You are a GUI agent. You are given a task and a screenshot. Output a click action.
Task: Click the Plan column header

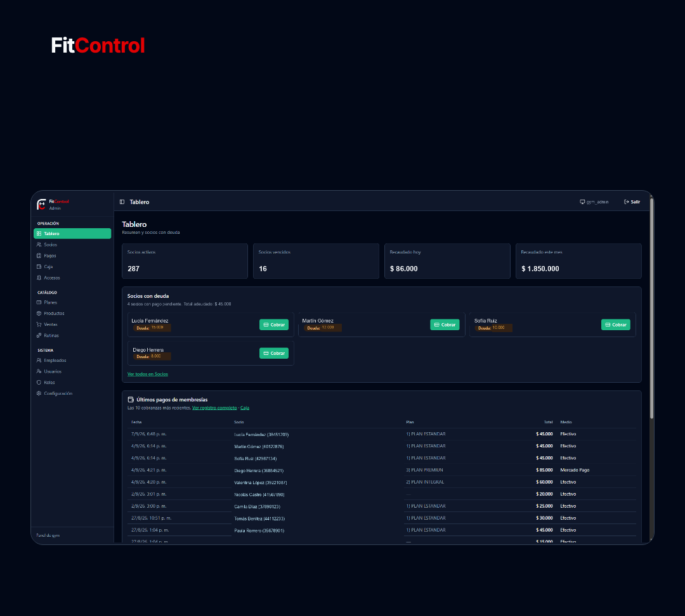410,422
